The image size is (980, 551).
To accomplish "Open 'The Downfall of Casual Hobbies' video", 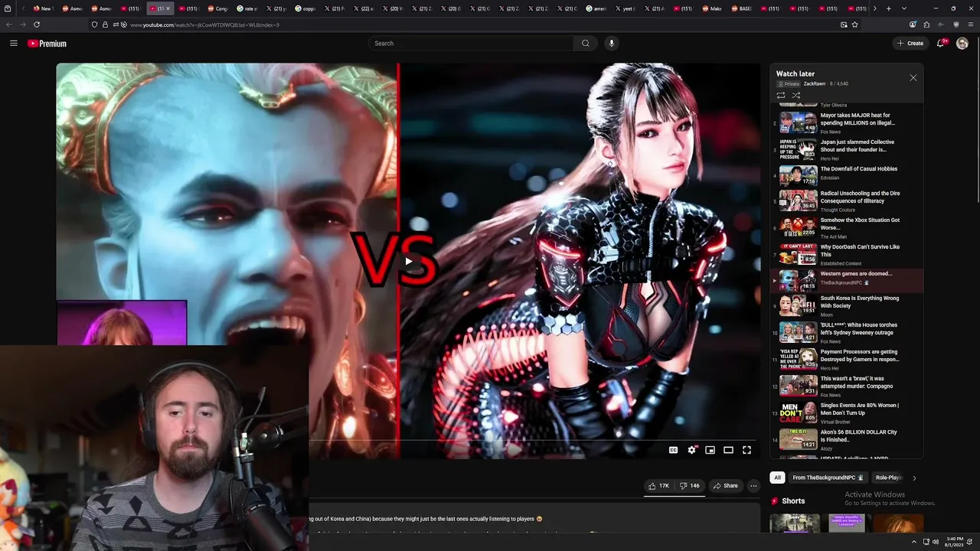I will click(x=847, y=176).
